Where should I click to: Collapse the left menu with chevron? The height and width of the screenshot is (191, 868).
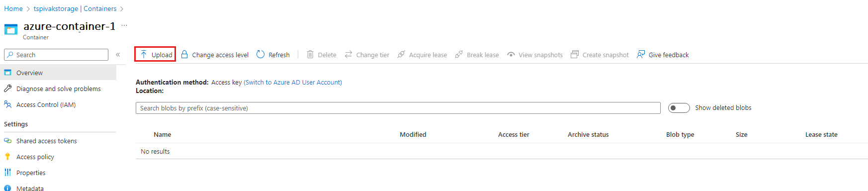click(x=118, y=55)
